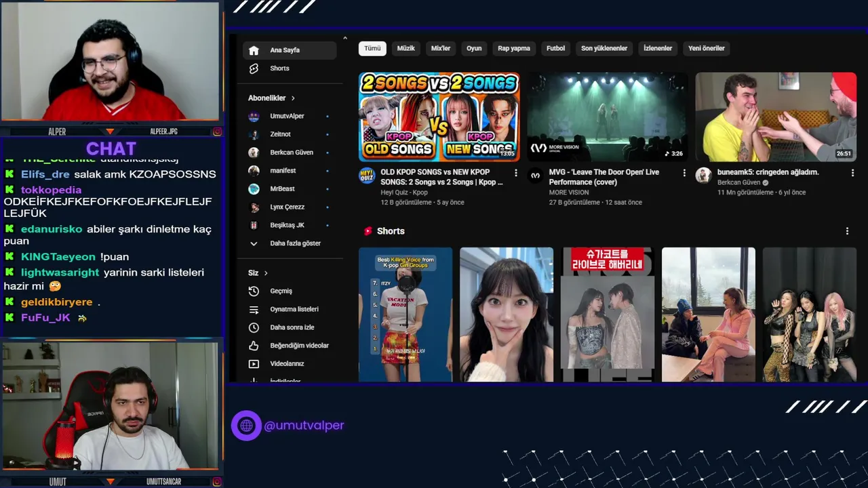Open options menu for buneamk5 video

coord(852,174)
